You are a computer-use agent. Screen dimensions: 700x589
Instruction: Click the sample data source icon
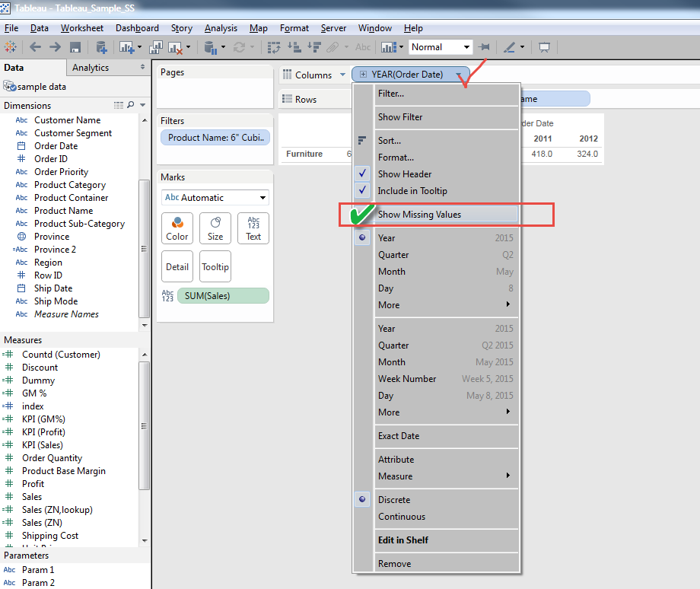(x=10, y=86)
